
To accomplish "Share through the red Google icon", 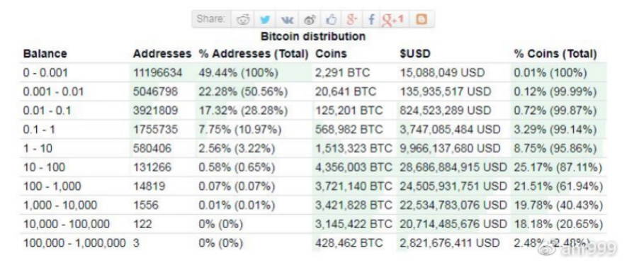I will pyautogui.click(x=352, y=19).
